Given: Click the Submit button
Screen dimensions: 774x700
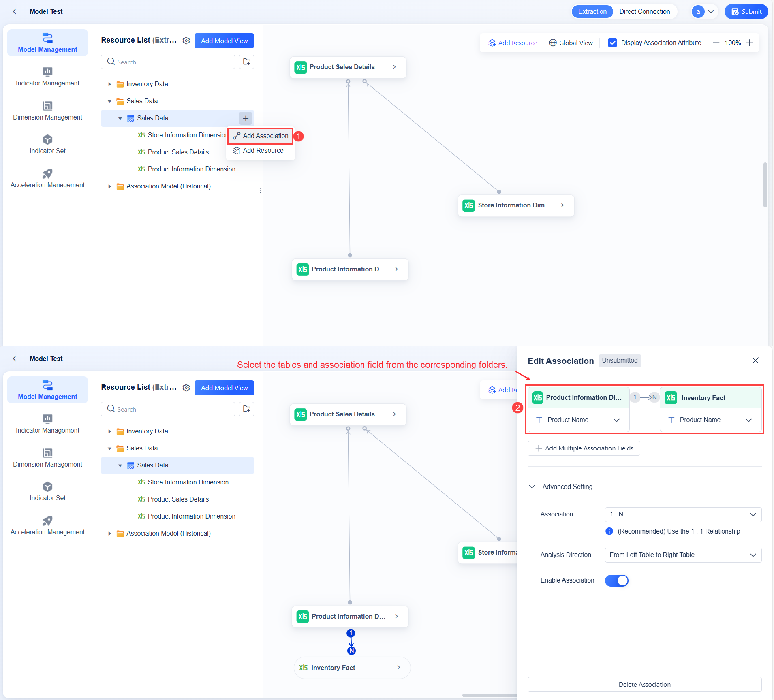Looking at the screenshot, I should 746,11.
